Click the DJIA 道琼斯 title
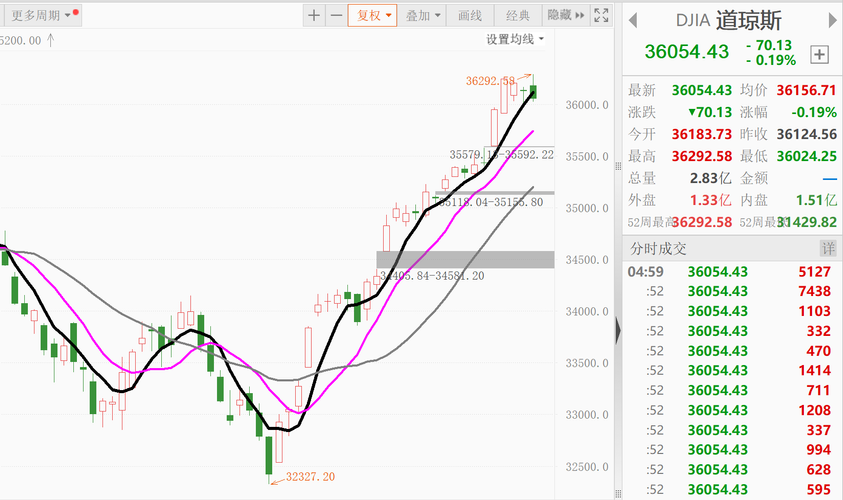The height and width of the screenshot is (500, 843). (728, 21)
